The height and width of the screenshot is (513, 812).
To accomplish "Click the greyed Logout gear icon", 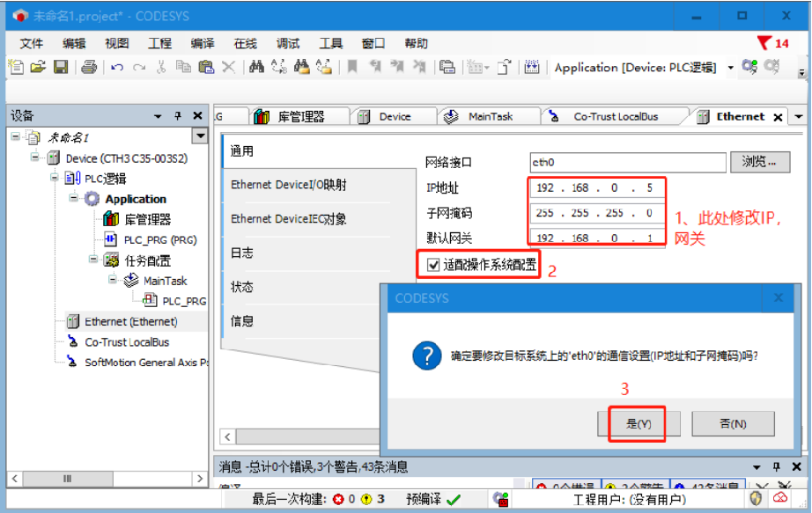I will point(771,67).
